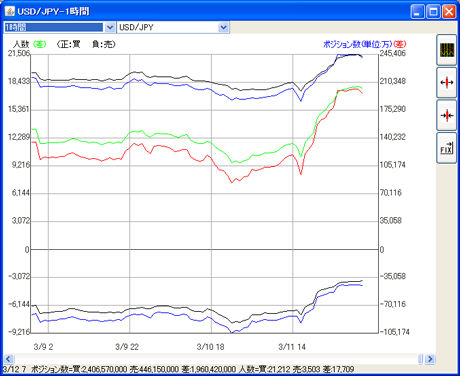Click the 3/9 22 time axis label

click(x=127, y=347)
